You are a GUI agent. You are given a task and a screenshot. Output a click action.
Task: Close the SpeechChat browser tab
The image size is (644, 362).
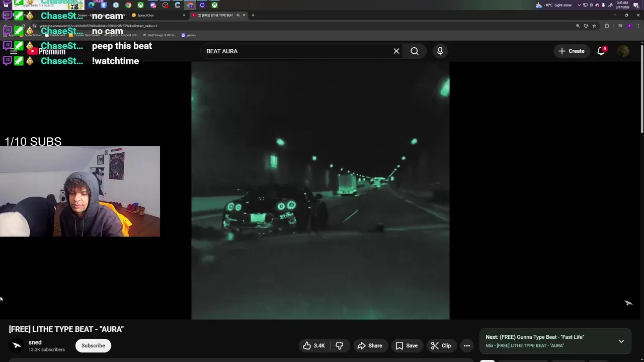point(184,15)
